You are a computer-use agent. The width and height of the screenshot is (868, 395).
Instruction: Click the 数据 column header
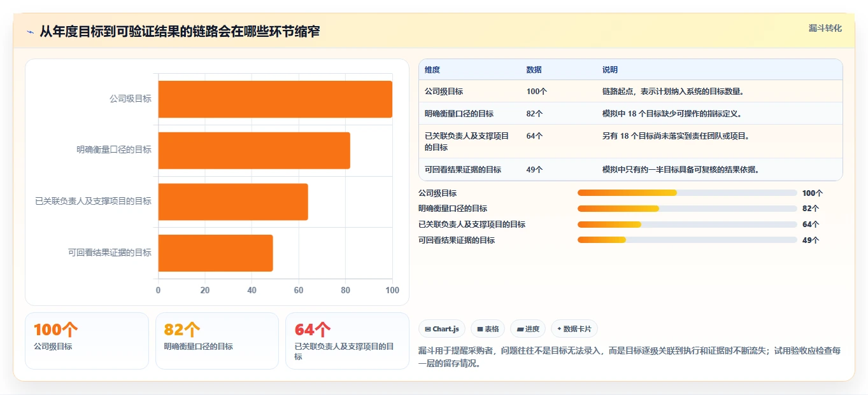[x=534, y=70]
